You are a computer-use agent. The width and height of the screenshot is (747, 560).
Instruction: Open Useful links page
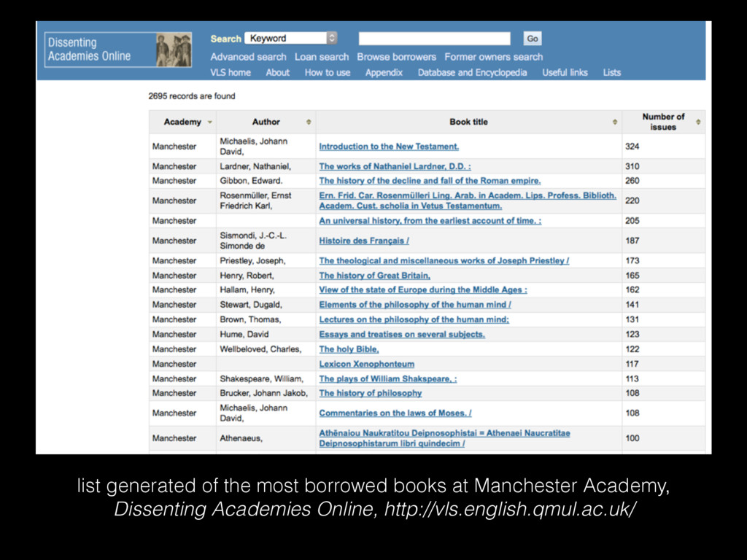(565, 72)
